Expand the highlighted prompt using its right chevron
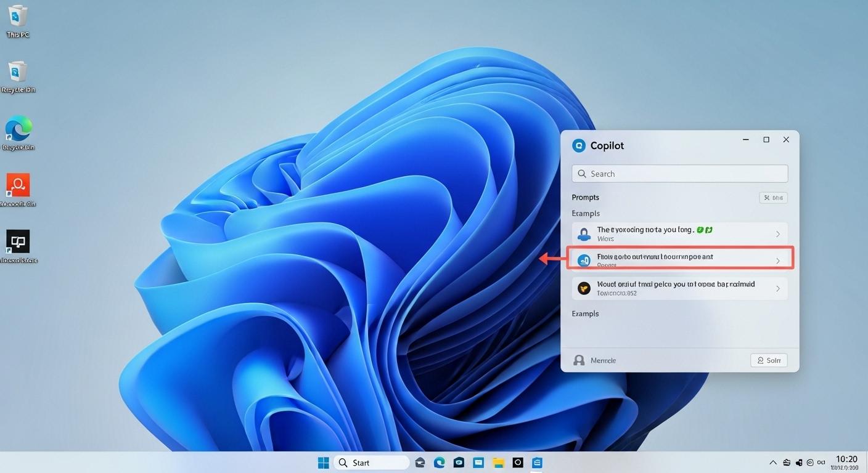The height and width of the screenshot is (473, 868). [x=778, y=260]
